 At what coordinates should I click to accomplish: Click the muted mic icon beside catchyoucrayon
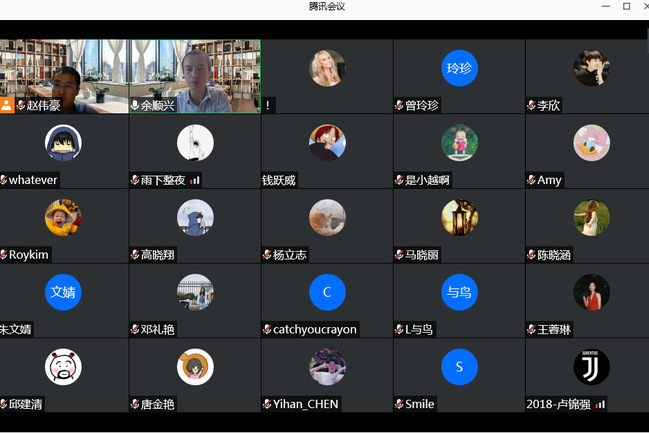pos(267,329)
